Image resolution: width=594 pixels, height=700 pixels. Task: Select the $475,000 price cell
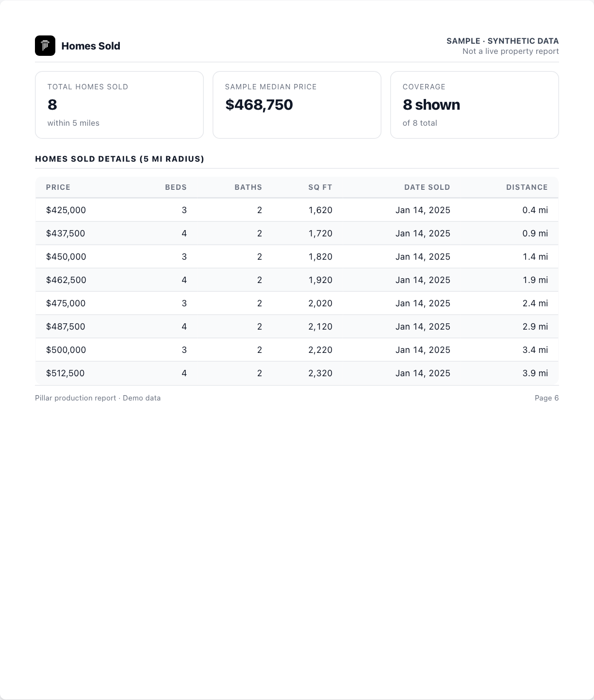[x=66, y=303]
